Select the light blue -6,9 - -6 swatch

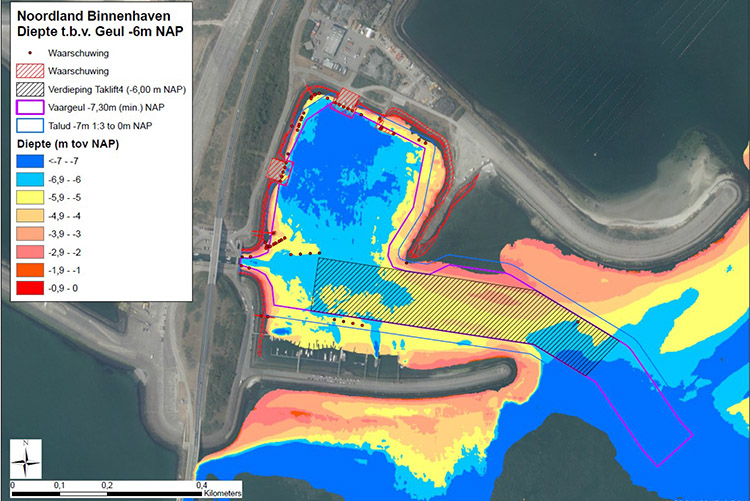(x=30, y=179)
